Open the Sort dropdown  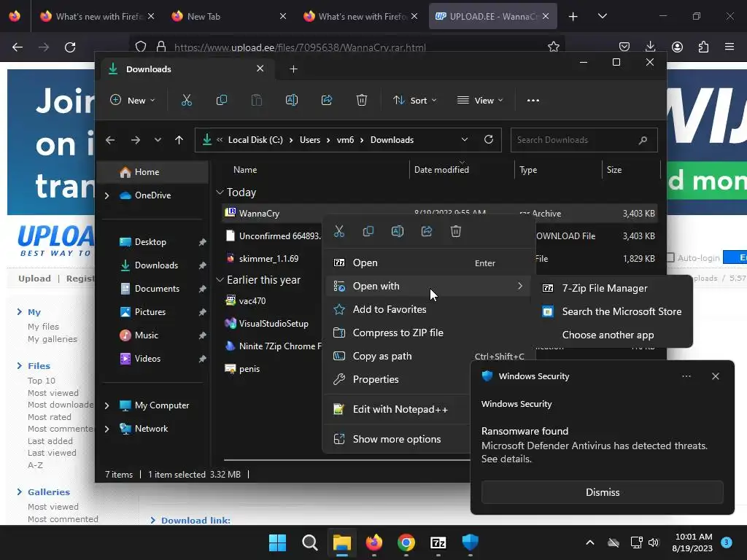[414, 101]
